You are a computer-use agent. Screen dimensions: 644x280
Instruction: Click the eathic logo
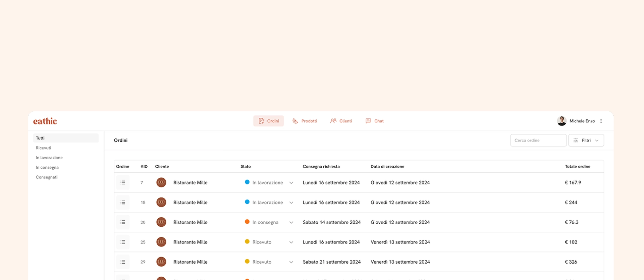pos(45,121)
